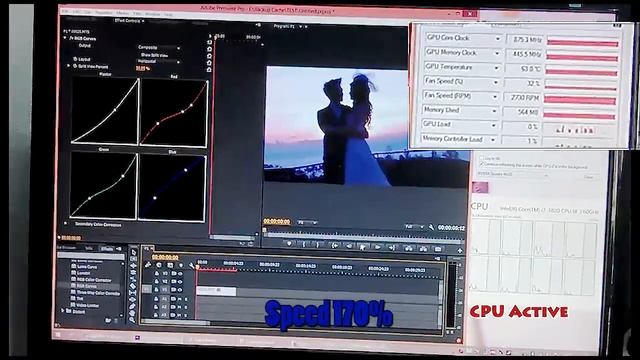Screen dimensions: 640x360
Task: Toggle GPU-Z continue refreshing in background checkbox
Action: coord(481,164)
